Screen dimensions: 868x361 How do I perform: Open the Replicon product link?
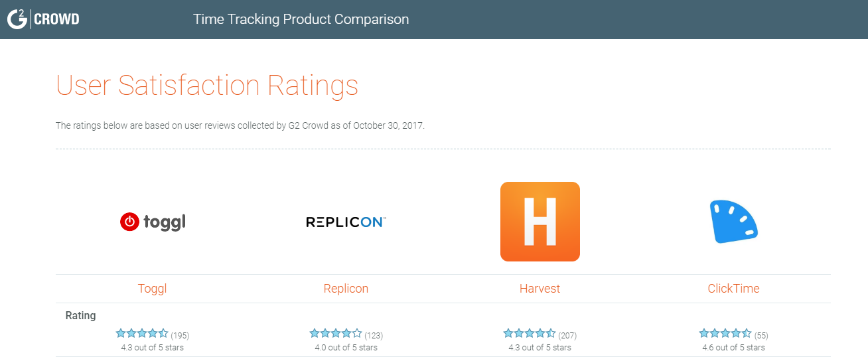point(346,289)
